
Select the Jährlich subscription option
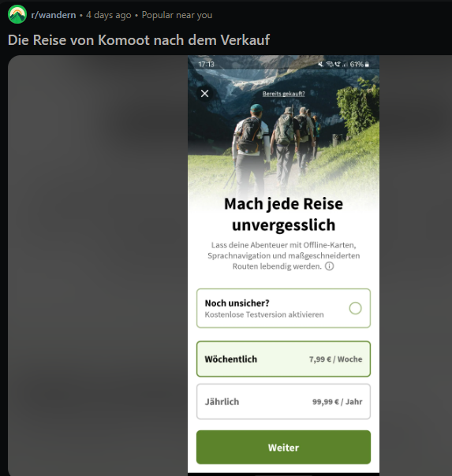click(283, 402)
